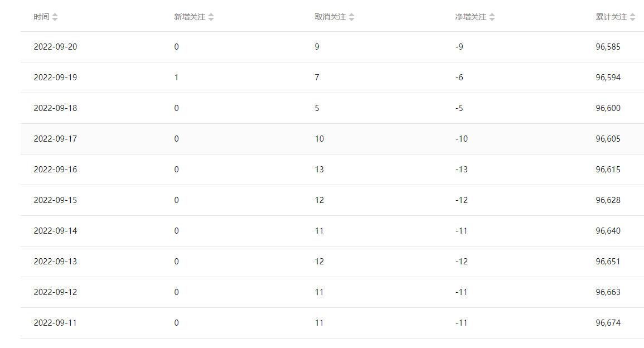Sort table by the 时间 column arrows
644x348 pixels.
click(55, 17)
